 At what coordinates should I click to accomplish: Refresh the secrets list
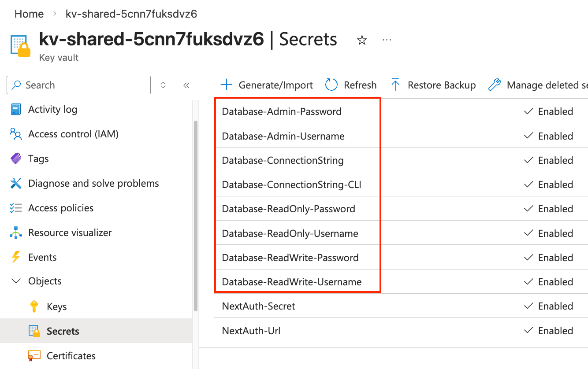[351, 85]
